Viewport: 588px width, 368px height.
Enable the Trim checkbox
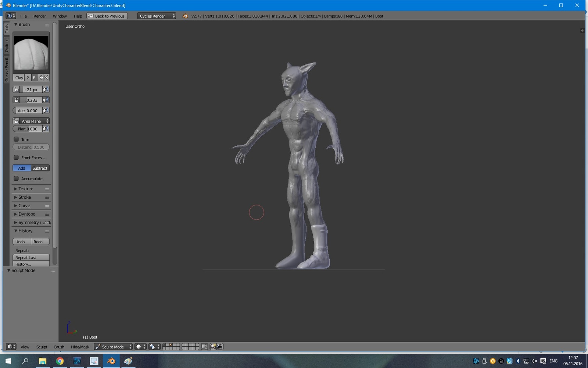coord(16,139)
